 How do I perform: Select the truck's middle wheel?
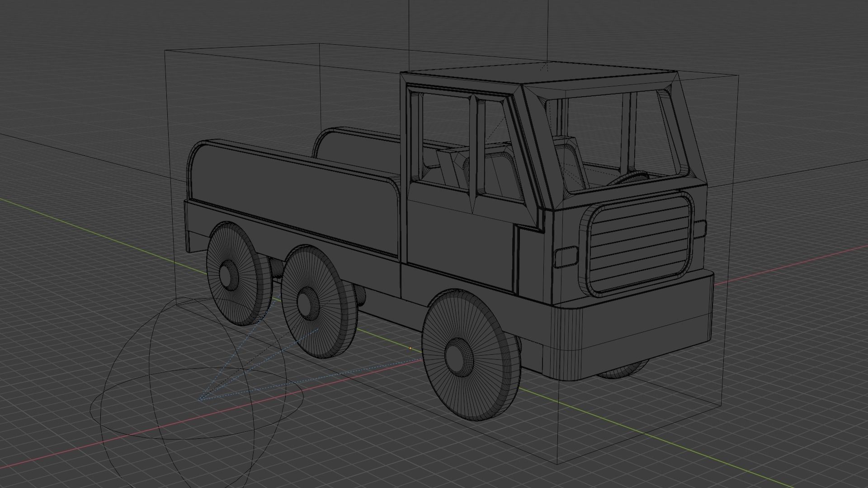pyautogui.click(x=318, y=302)
